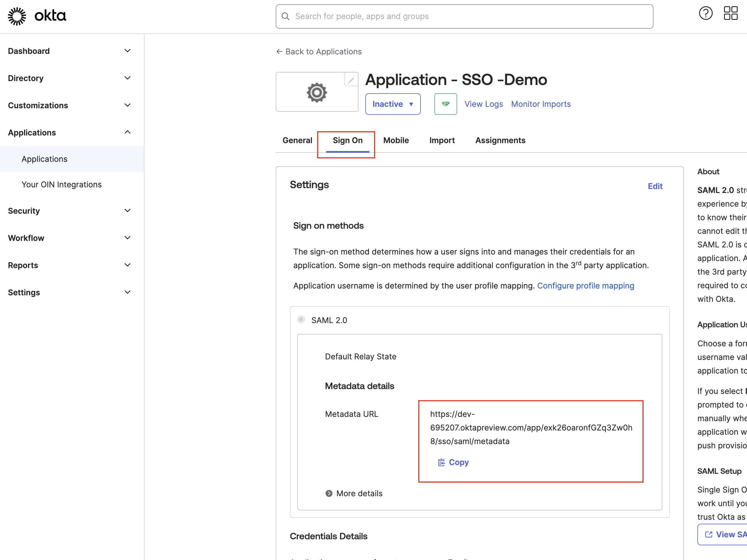This screenshot has height=560, width=747.
Task: Click Edit in the Settings panel
Action: pyautogui.click(x=655, y=186)
